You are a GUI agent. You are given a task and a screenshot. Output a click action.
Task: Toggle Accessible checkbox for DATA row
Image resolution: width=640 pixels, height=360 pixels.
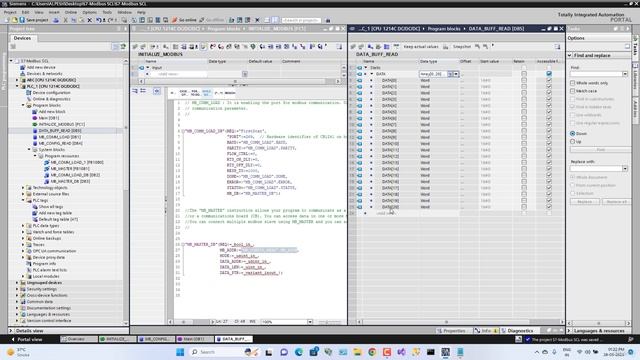pyautogui.click(x=549, y=74)
